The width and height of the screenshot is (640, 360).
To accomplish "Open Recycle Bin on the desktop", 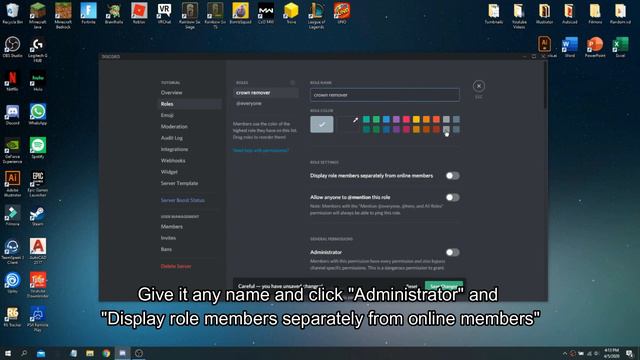I will [x=12, y=13].
